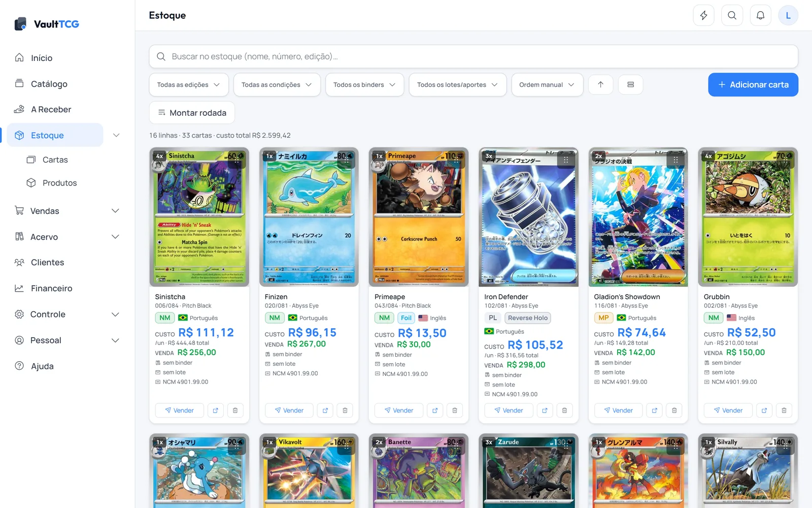The height and width of the screenshot is (508, 812).
Task: Open the user profile avatar L
Action: point(788,15)
